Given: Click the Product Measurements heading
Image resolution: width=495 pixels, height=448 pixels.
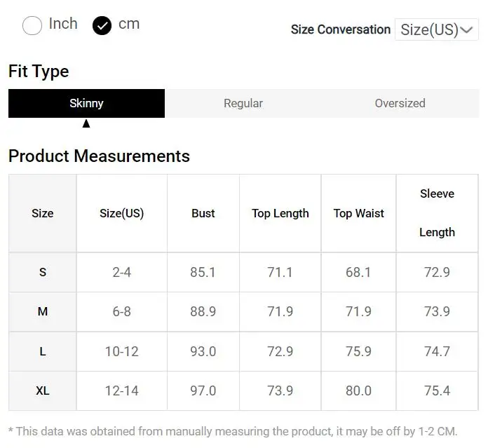Looking at the screenshot, I should click(99, 156).
